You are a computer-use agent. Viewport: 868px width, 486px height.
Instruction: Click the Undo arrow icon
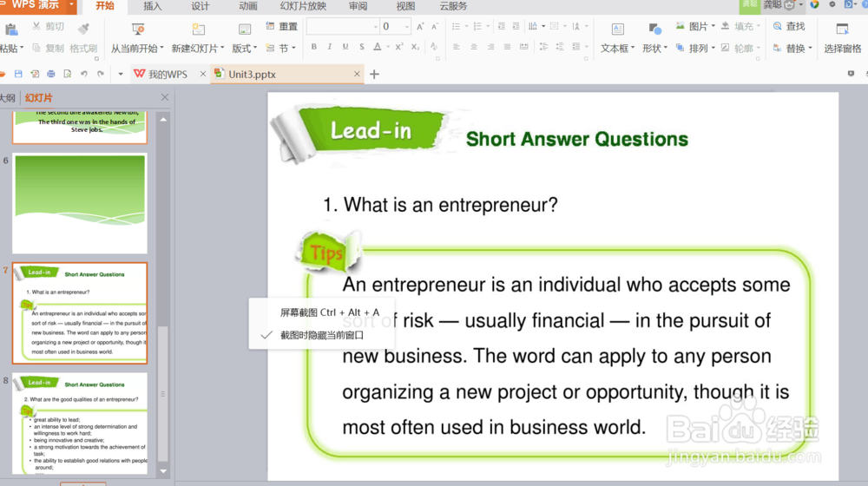click(x=84, y=74)
